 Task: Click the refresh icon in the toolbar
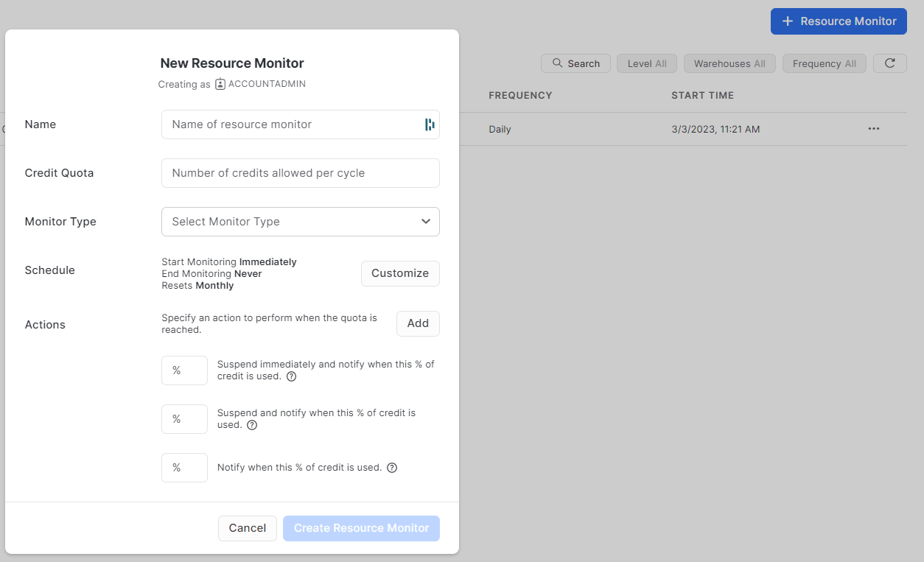tap(889, 63)
